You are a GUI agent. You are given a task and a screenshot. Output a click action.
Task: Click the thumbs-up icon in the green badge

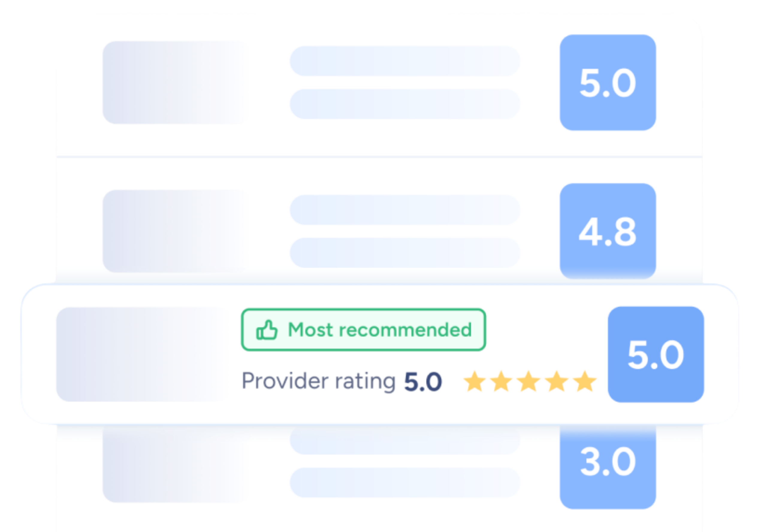click(x=267, y=330)
